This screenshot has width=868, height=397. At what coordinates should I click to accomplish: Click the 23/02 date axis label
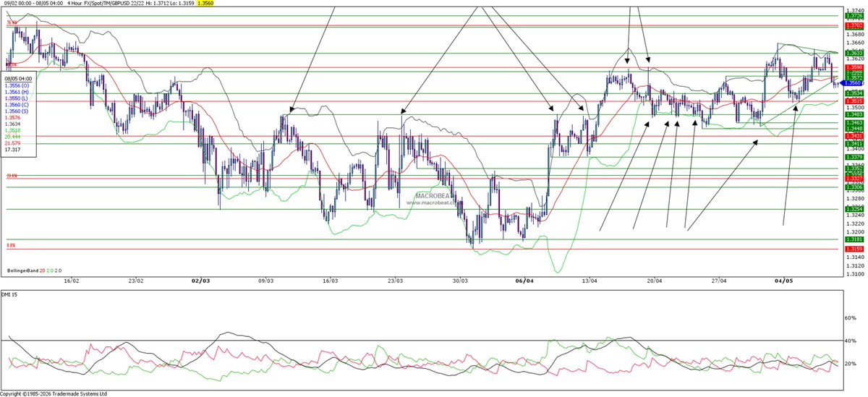(136, 279)
